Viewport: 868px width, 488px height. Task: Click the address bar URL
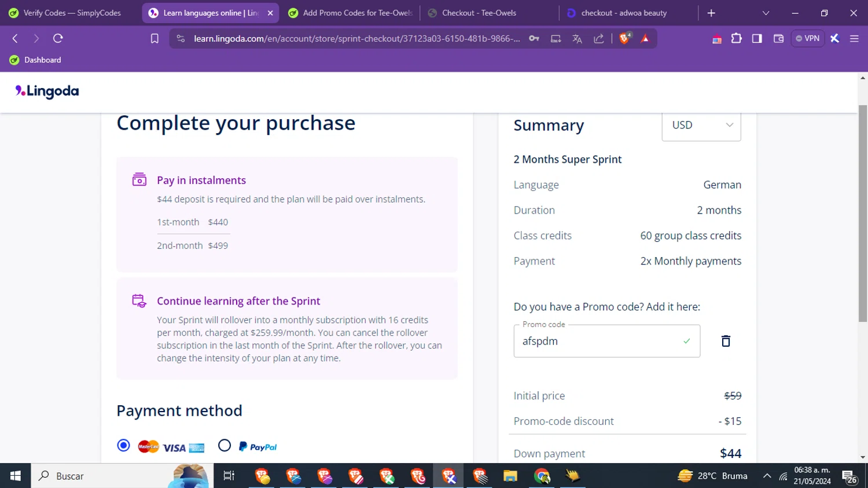(356, 38)
